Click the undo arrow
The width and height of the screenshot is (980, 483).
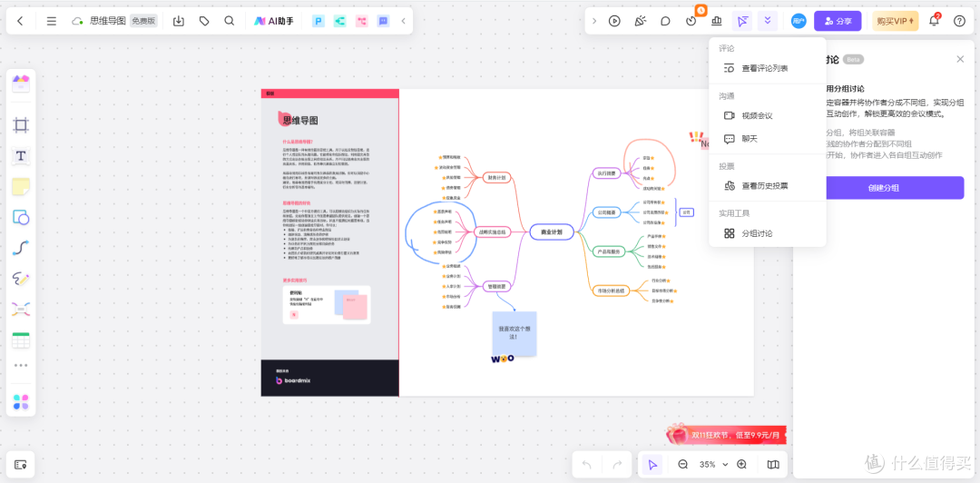[586, 465]
